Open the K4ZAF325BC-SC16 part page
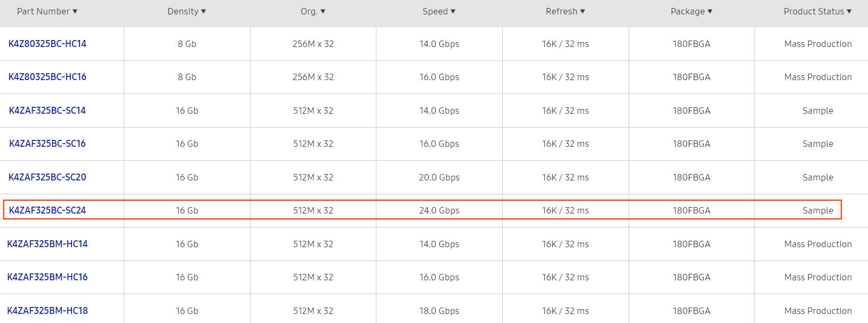Image resolution: width=868 pixels, height=323 pixels. coord(47,144)
